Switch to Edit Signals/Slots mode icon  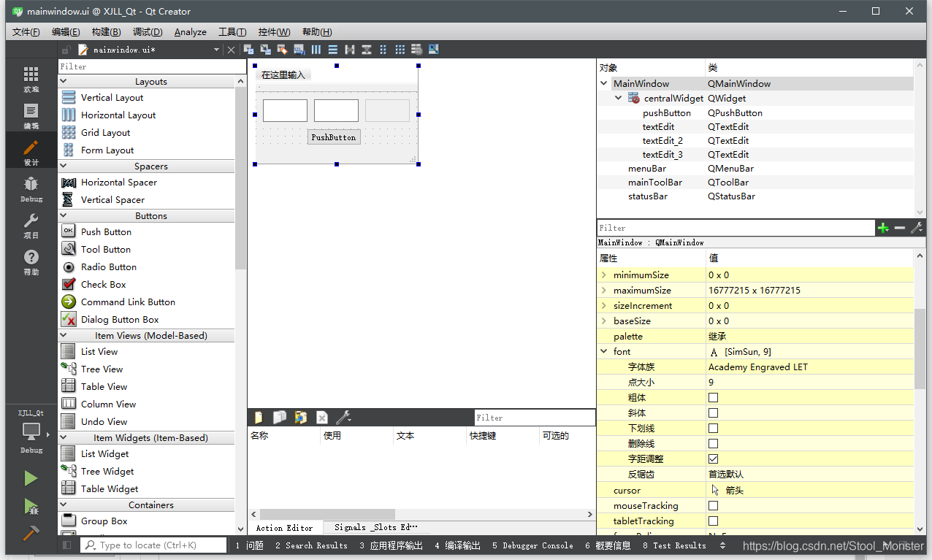point(266,50)
